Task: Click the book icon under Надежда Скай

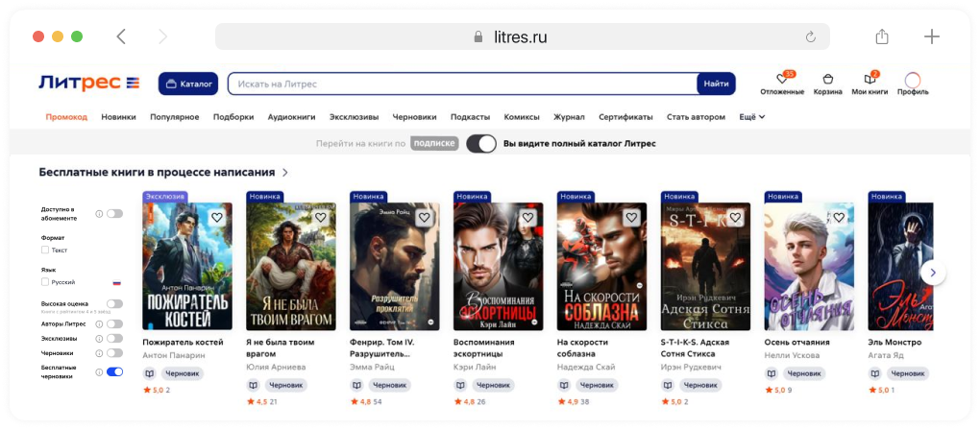Action: (564, 386)
